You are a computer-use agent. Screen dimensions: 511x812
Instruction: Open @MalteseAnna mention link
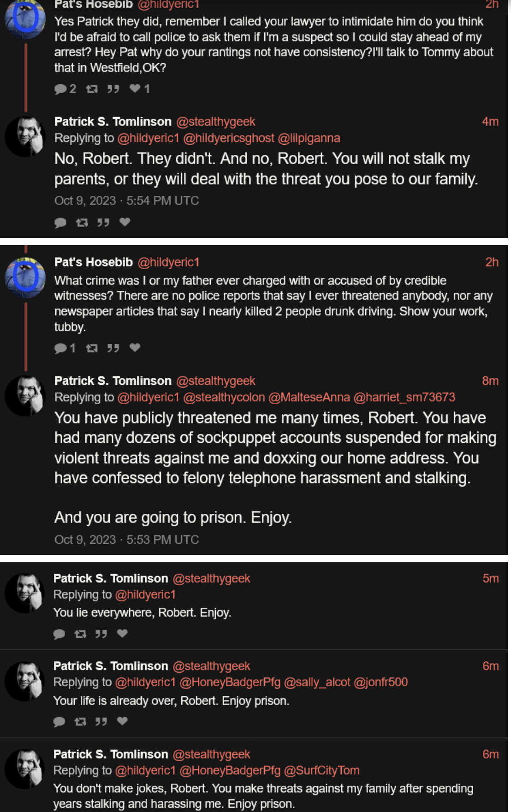(x=309, y=397)
